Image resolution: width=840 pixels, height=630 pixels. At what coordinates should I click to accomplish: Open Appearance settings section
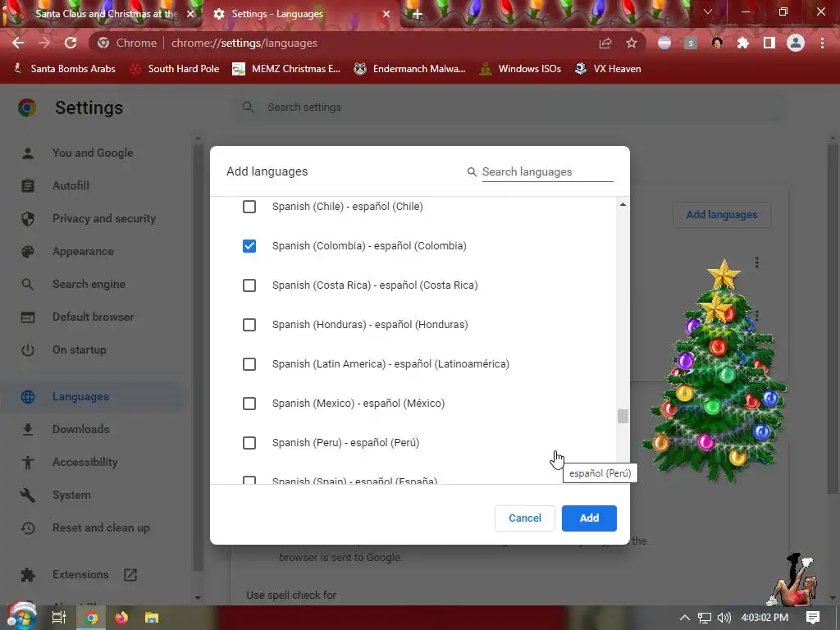(x=83, y=251)
